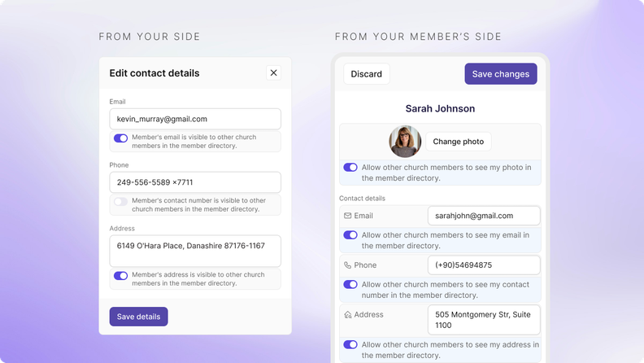Click the Contact details section label
Screen dimensions: 644x363
pos(363,198)
